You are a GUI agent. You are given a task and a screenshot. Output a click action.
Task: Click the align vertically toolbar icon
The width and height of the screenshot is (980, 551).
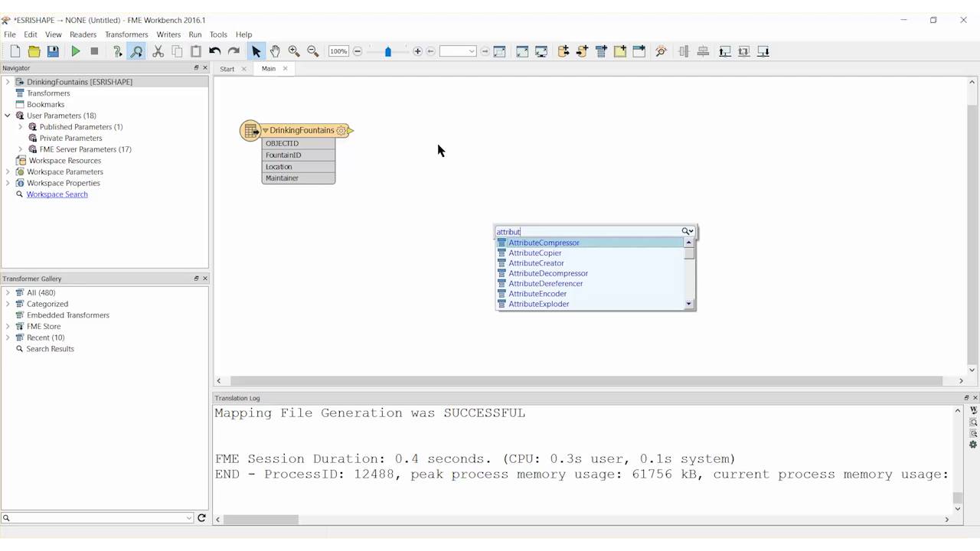coord(684,51)
